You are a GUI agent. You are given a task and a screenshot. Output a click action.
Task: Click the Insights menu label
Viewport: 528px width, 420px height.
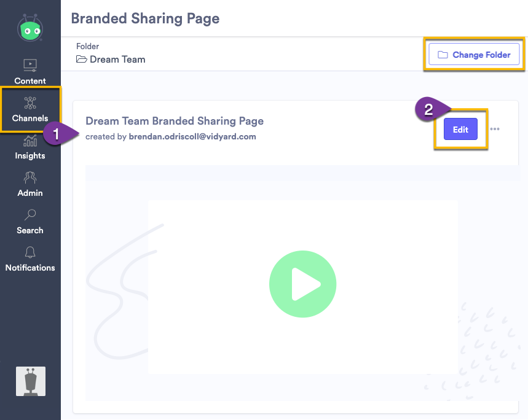[30, 156]
